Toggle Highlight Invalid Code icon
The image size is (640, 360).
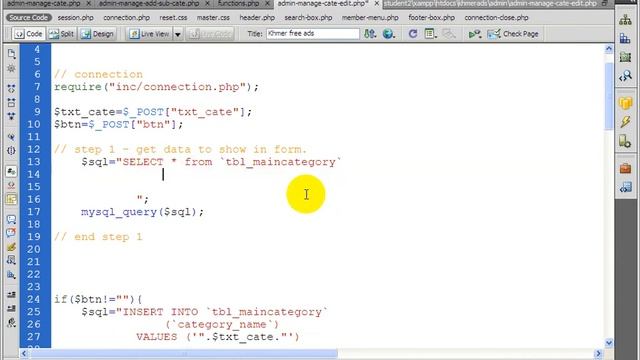11,185
